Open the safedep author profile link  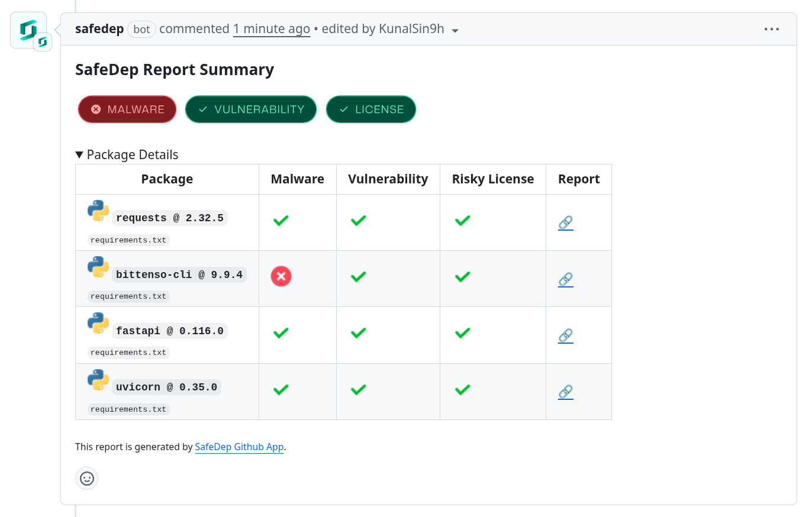[99, 29]
